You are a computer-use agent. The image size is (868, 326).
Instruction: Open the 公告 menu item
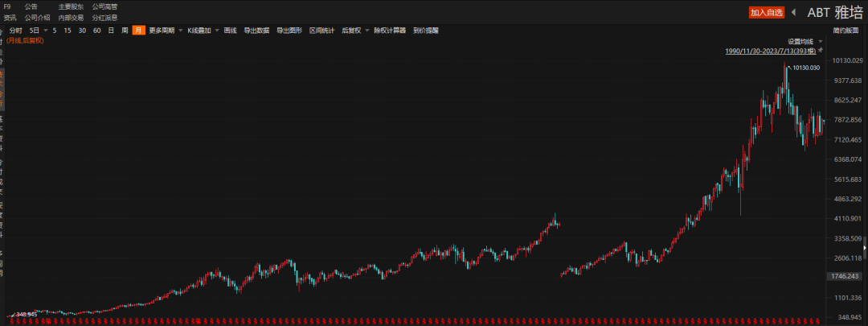pyautogui.click(x=31, y=6)
